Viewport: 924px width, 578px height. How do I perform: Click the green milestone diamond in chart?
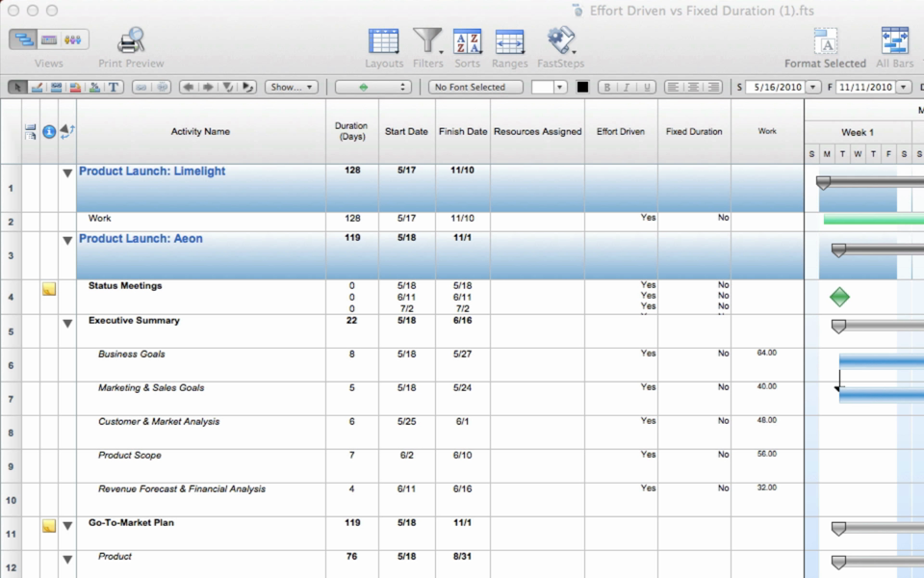coord(839,297)
